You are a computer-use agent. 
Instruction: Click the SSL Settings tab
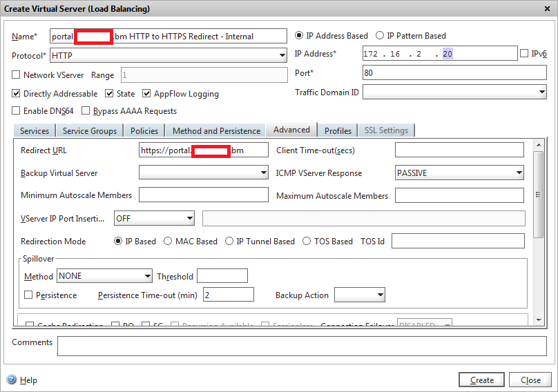pos(386,130)
